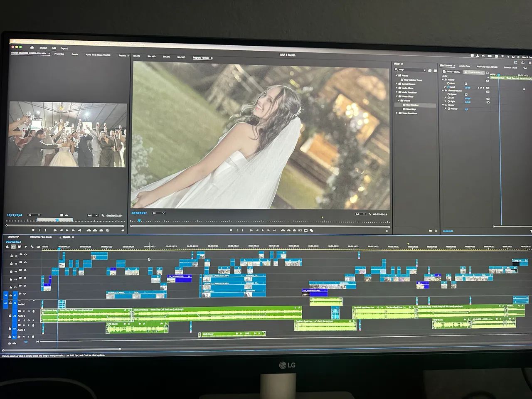
Task: Toggle the captions CC icon in timeline header
Action: [38, 246]
